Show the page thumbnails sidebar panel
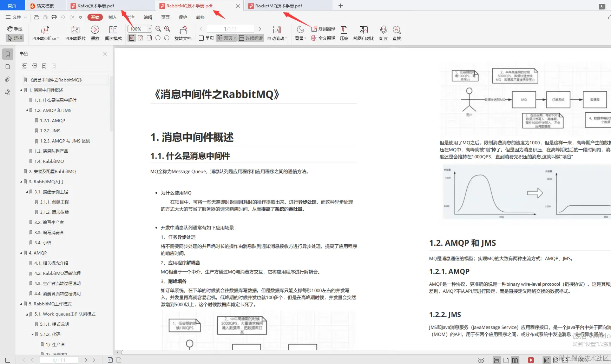Screen dimensions: 611x364 [x=8, y=67]
